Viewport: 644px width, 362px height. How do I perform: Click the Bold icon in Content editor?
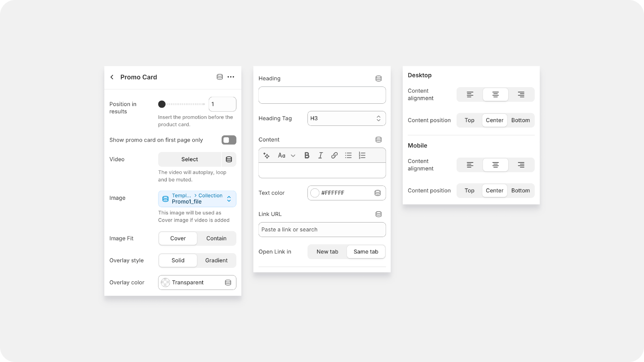click(307, 155)
